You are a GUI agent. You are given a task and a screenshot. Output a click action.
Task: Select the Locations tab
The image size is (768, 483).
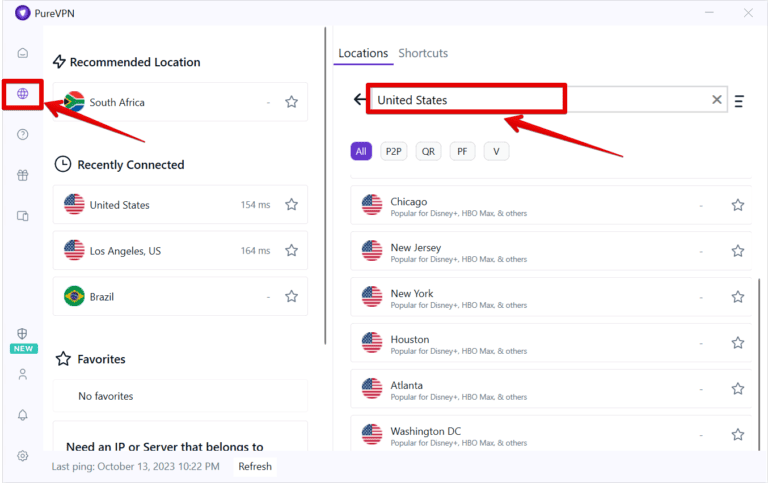coord(363,53)
